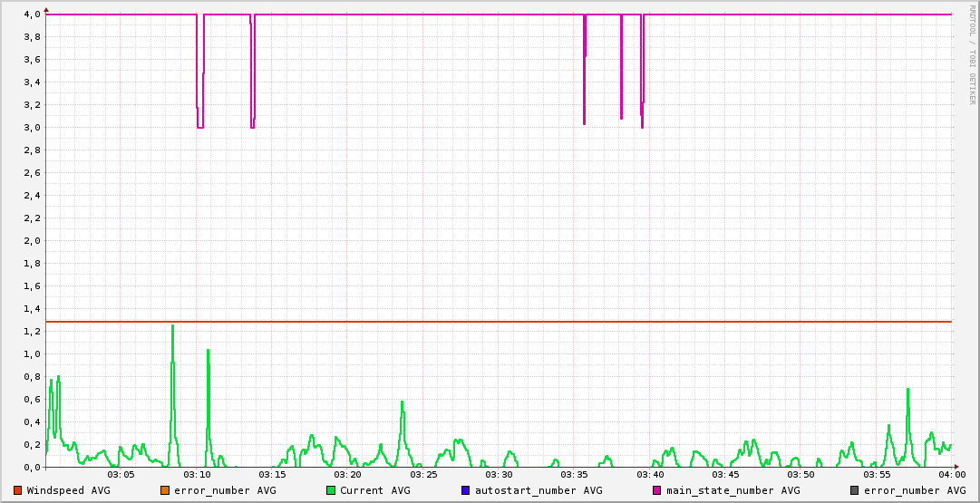The width and height of the screenshot is (980, 503).
Task: Click the 03:10 time axis label
Action: pos(197,475)
